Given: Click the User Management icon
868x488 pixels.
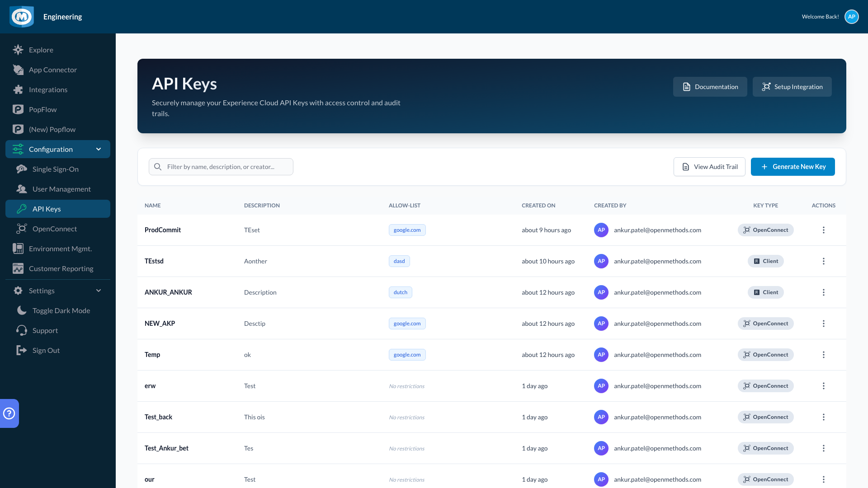Looking at the screenshot, I should pos(21,189).
